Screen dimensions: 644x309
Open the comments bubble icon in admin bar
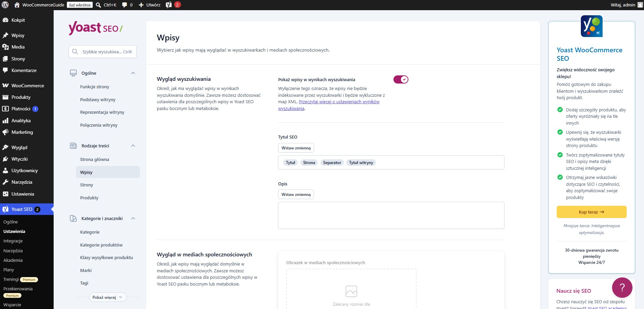click(125, 5)
